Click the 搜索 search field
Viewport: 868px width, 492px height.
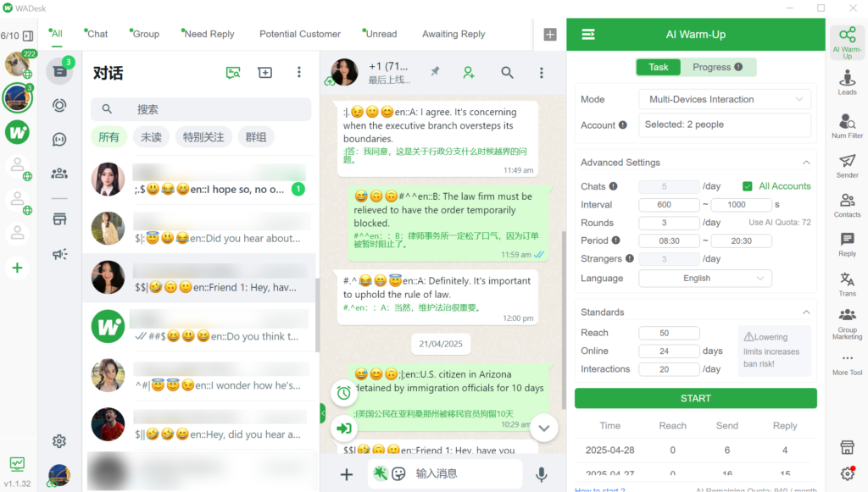201,109
